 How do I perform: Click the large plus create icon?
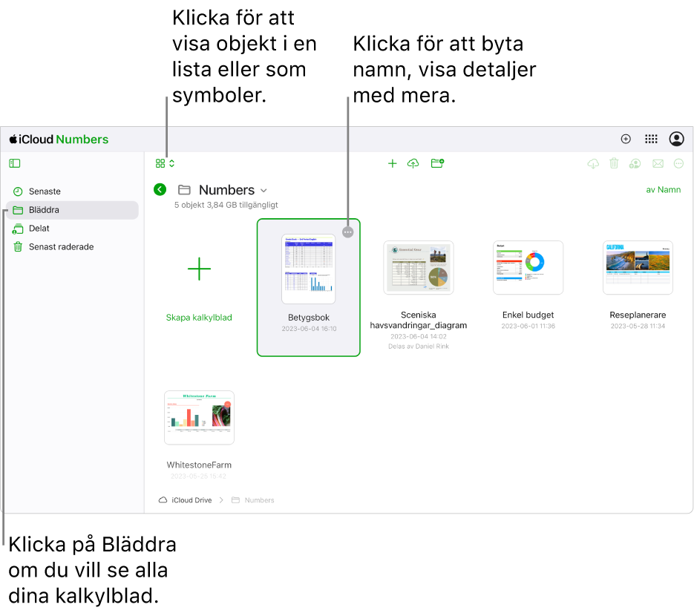click(199, 269)
